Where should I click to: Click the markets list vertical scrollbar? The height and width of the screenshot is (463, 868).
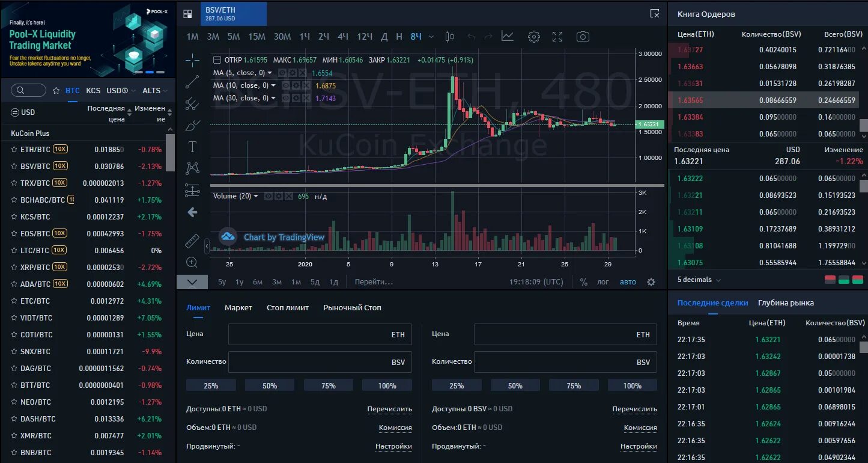(171, 153)
